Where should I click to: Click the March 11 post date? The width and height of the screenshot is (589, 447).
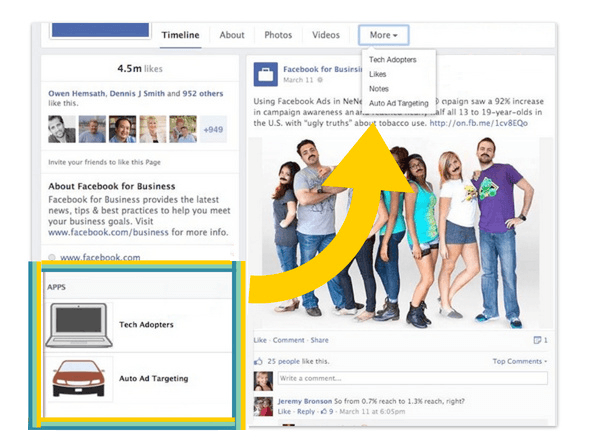tap(298, 80)
